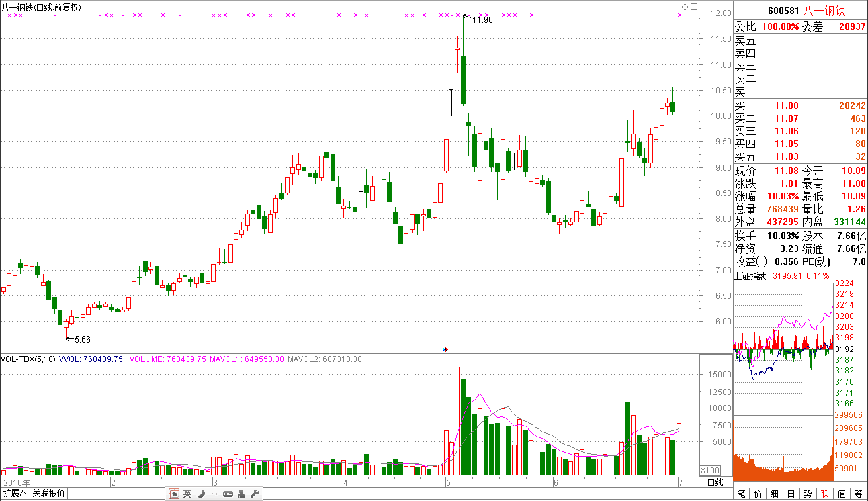The height and width of the screenshot is (501, 868).
Task: Click chart title 八一钢铁(日线 前复权)
Action: click(x=42, y=7)
